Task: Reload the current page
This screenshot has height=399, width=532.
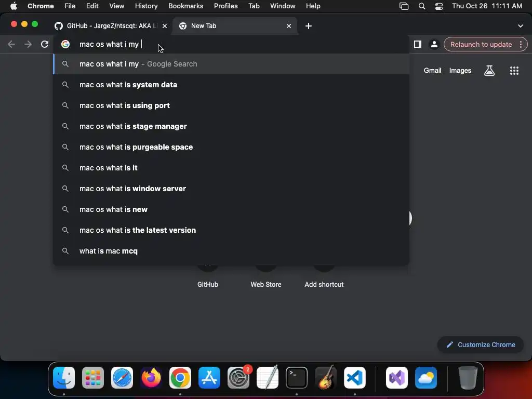Action: [x=45, y=44]
